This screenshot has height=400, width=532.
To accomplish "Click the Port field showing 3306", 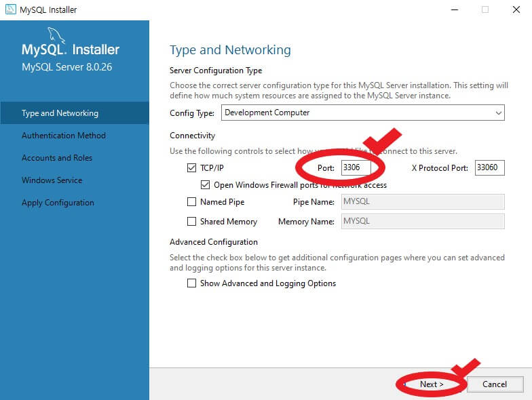I will (356, 167).
